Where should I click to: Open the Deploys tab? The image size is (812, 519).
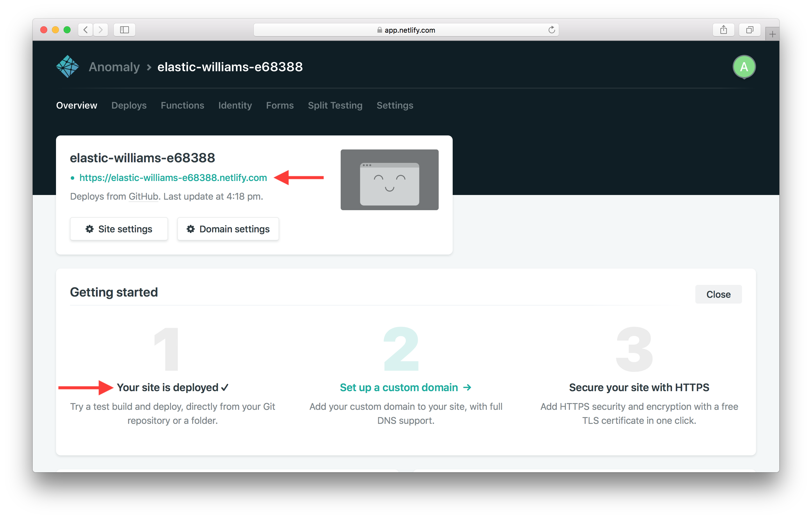tap(129, 105)
